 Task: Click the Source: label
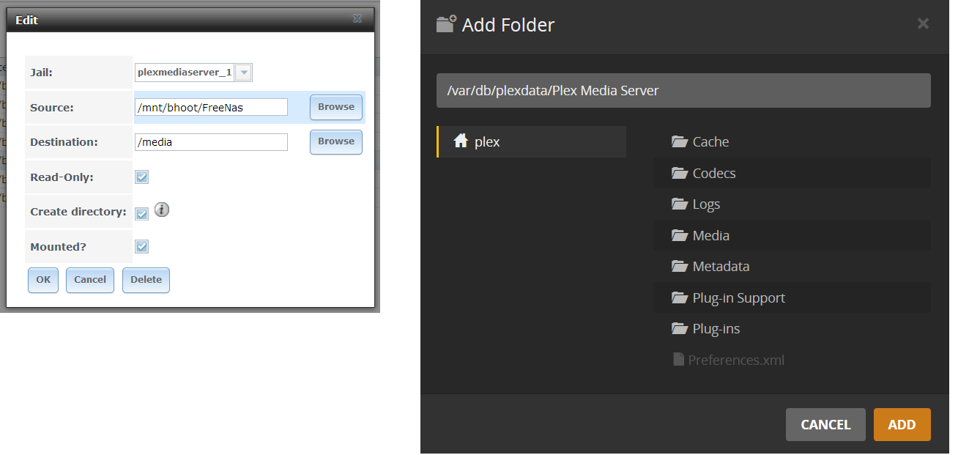click(x=52, y=108)
